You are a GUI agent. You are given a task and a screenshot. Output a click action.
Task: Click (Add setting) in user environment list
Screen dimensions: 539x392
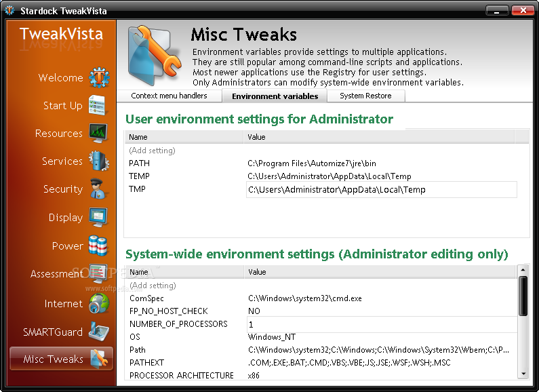pyautogui.click(x=152, y=151)
